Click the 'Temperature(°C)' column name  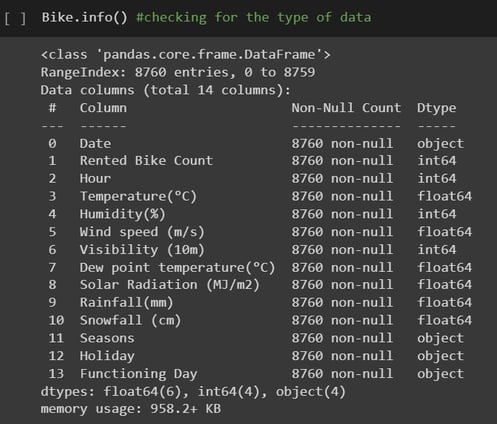(138, 196)
